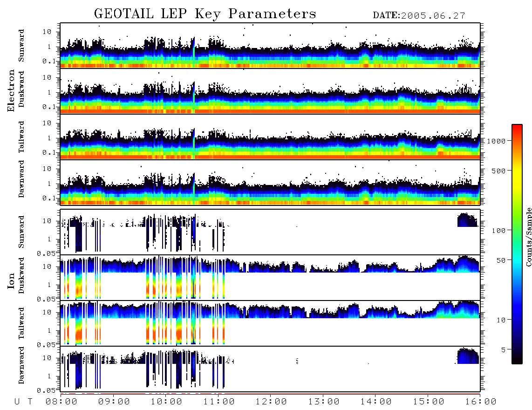The image size is (532, 410).
Task: Click the 08:00 time tick label
Action: [x=61, y=402]
